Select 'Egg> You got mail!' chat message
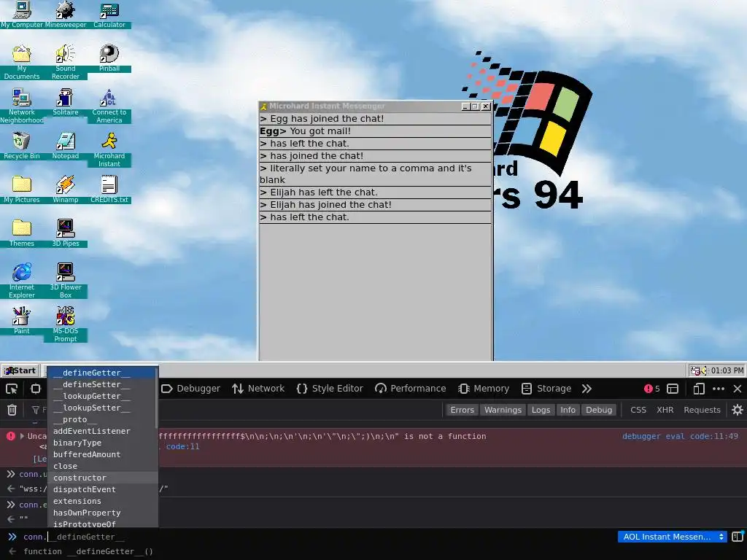Screen dimensions: 747x560 coord(376,131)
